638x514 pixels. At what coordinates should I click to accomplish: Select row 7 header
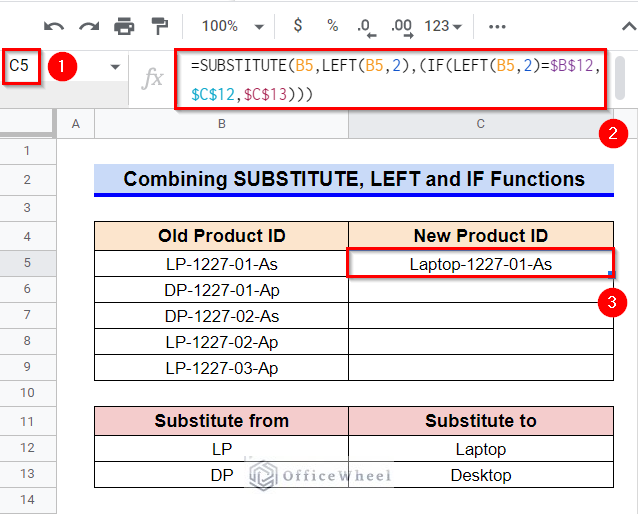27,315
